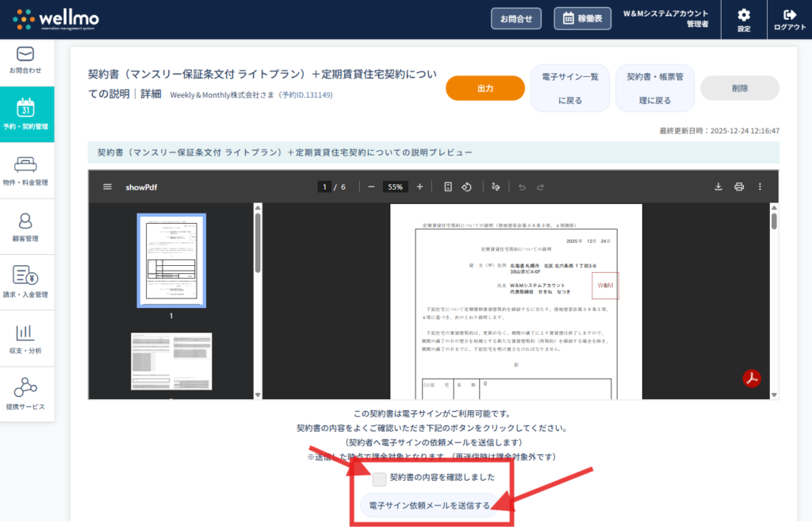Click the orange 出力 button
The height and width of the screenshot is (527, 812).
(x=485, y=89)
